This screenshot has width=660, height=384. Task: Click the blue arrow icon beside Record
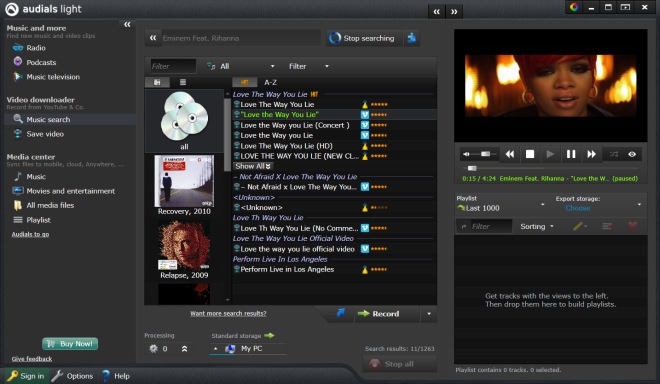[x=341, y=313]
